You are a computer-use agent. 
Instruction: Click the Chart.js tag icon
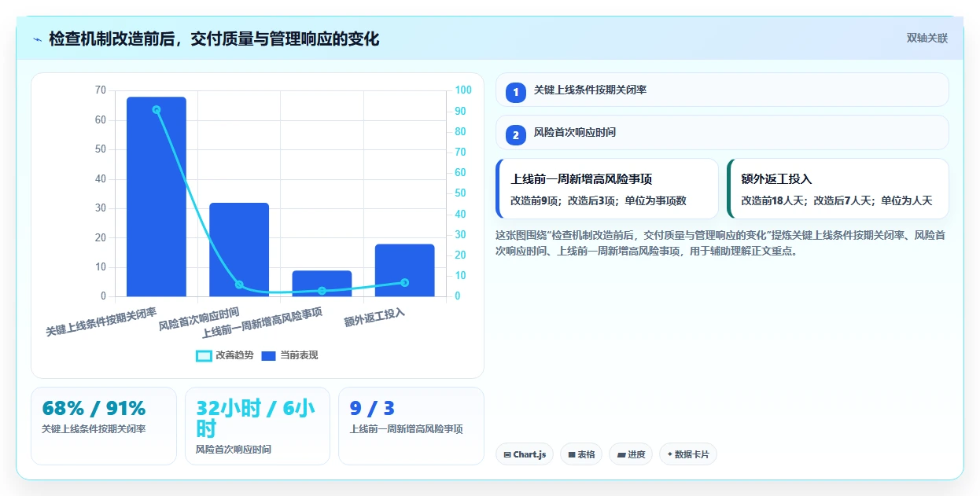coord(507,454)
